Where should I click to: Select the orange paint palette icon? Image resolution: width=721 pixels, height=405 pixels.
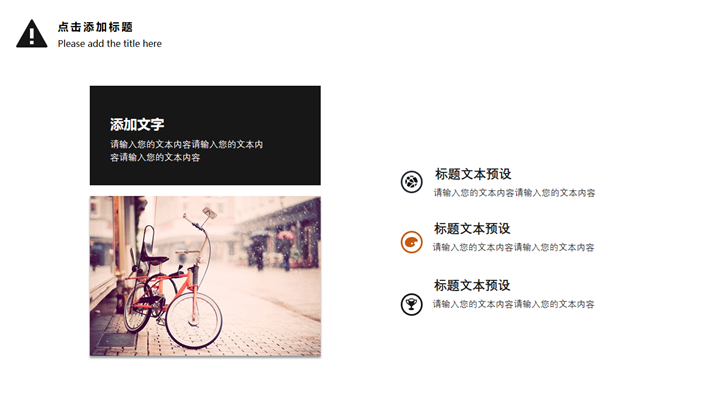pos(412,242)
